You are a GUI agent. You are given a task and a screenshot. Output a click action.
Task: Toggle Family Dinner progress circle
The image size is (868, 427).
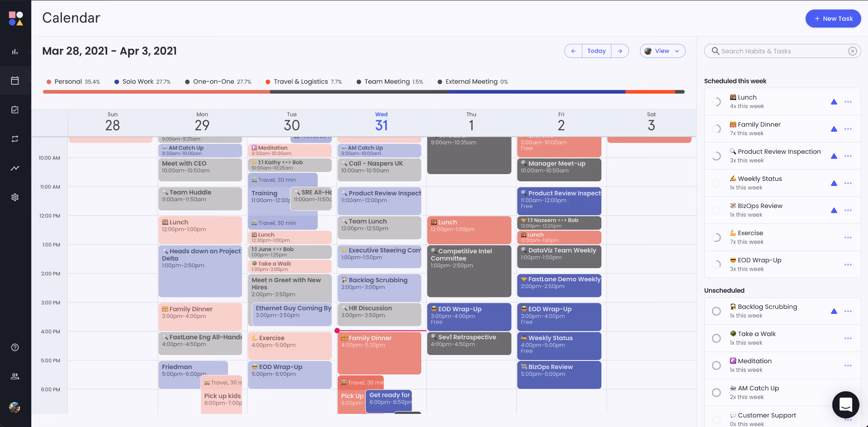(716, 129)
